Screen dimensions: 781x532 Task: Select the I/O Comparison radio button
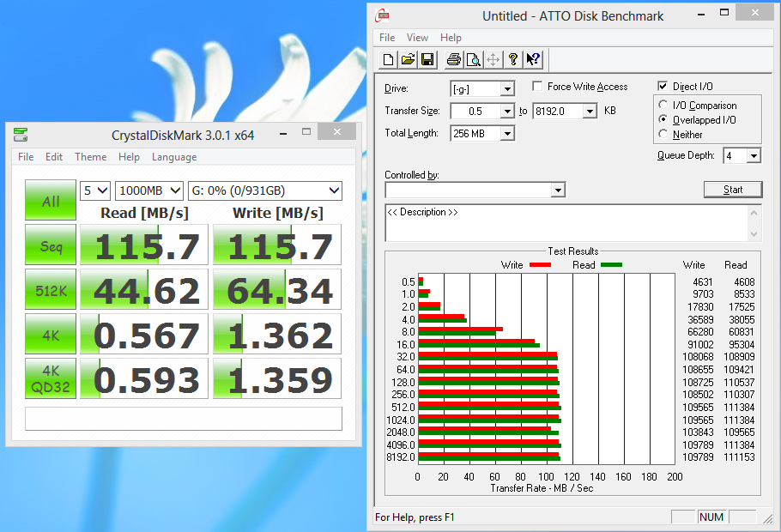pos(663,105)
